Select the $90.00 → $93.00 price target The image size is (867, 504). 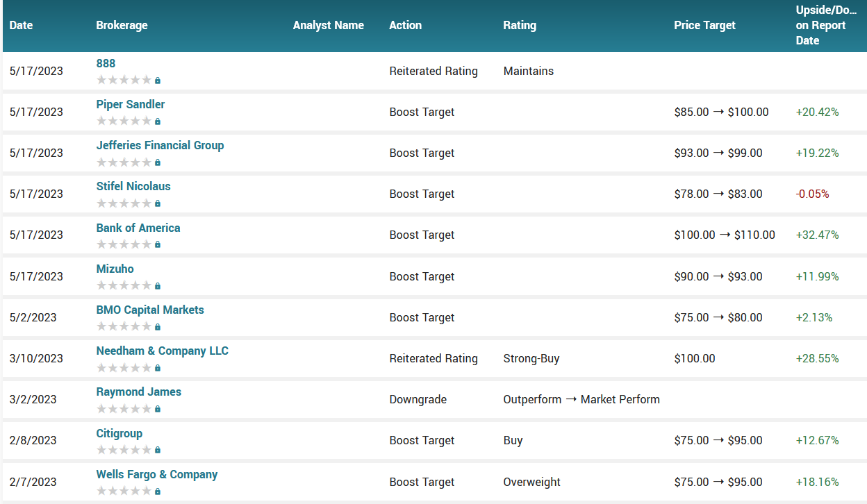click(718, 276)
